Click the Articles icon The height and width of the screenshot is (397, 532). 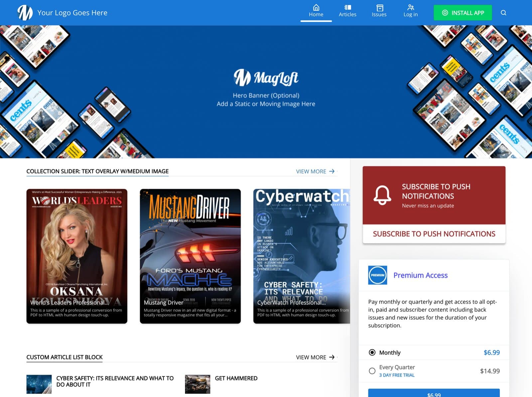(347, 7)
